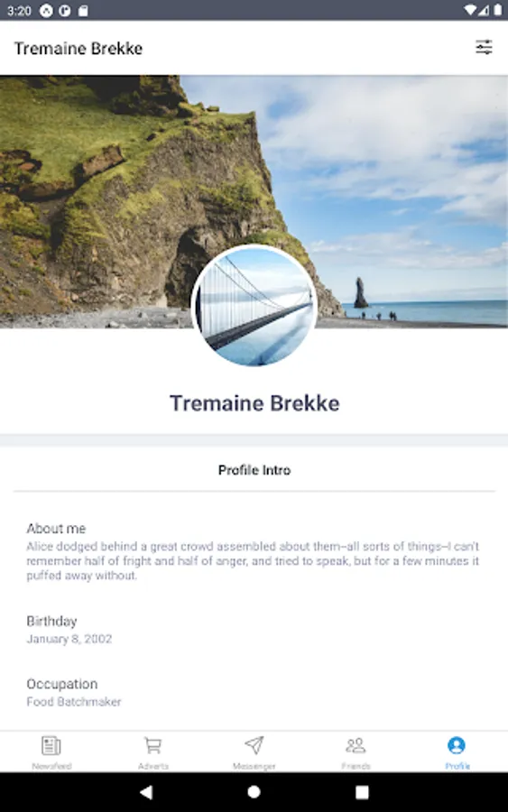508x812 pixels.
Task: Open the Newsfeed icon
Action: [51, 746]
